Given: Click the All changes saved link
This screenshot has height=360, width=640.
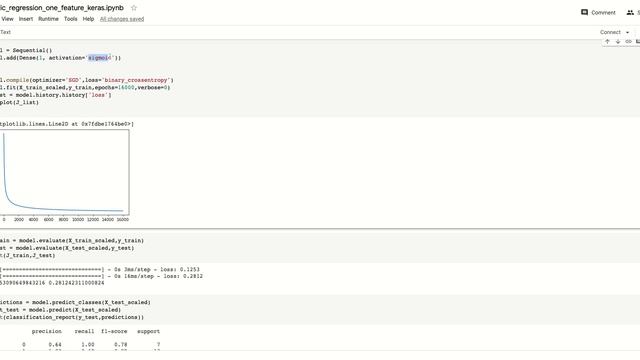Looking at the screenshot, I should point(122,19).
